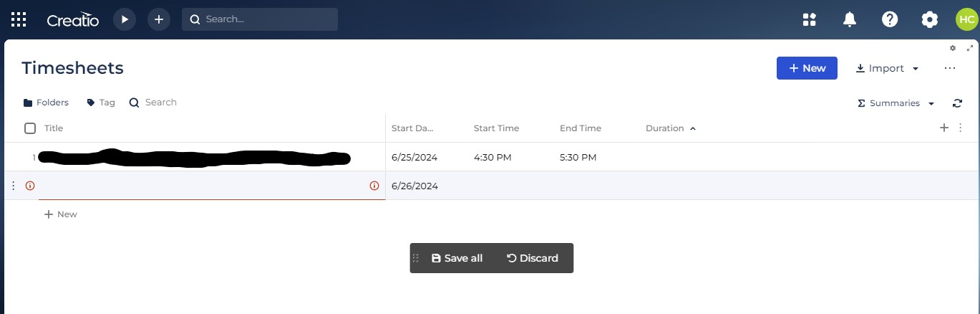Toggle the select-all checkbox beside Title
This screenshot has height=314, width=980.
tap(30, 128)
